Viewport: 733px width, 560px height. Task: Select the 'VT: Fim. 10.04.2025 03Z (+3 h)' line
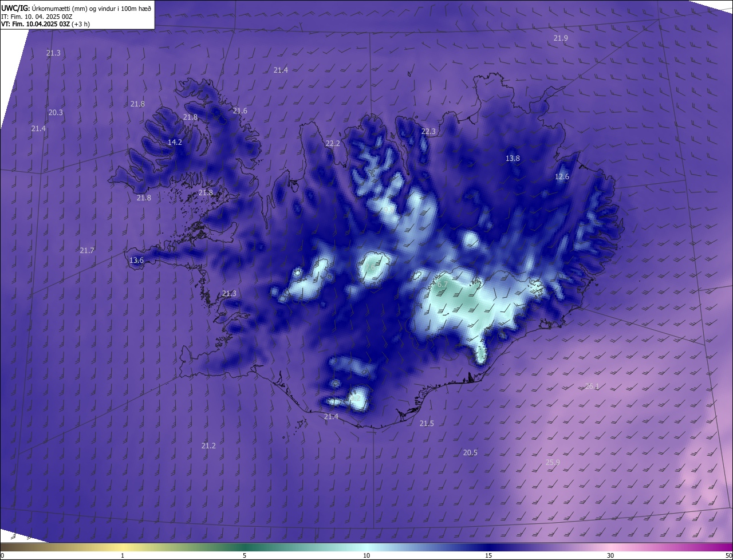click(45, 24)
